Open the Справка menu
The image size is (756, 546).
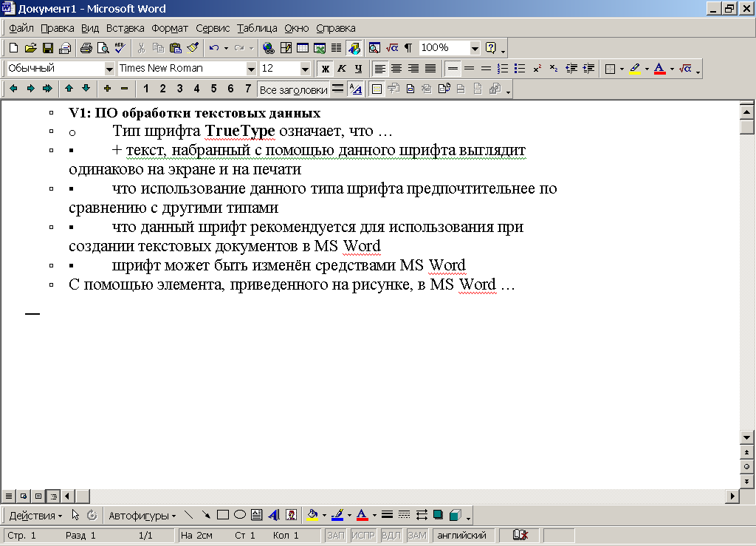point(336,29)
